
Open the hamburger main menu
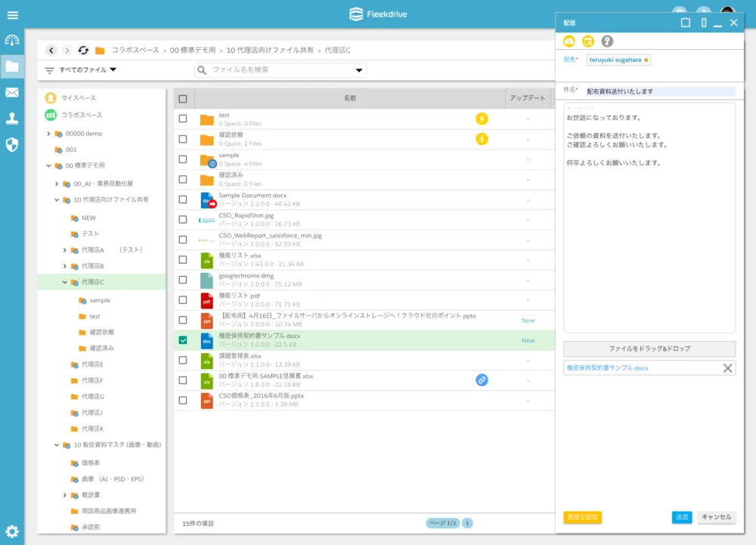point(12,15)
